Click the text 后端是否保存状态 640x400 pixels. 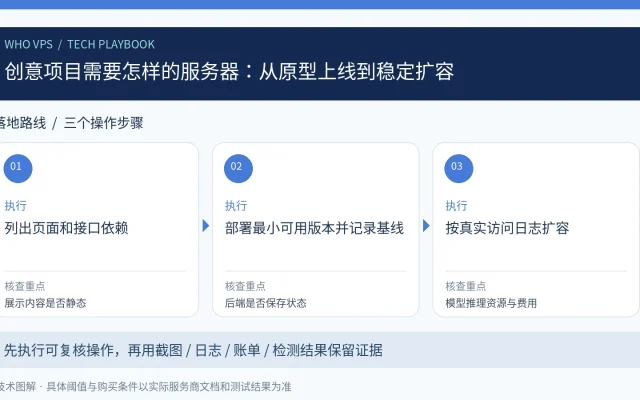click(x=266, y=303)
